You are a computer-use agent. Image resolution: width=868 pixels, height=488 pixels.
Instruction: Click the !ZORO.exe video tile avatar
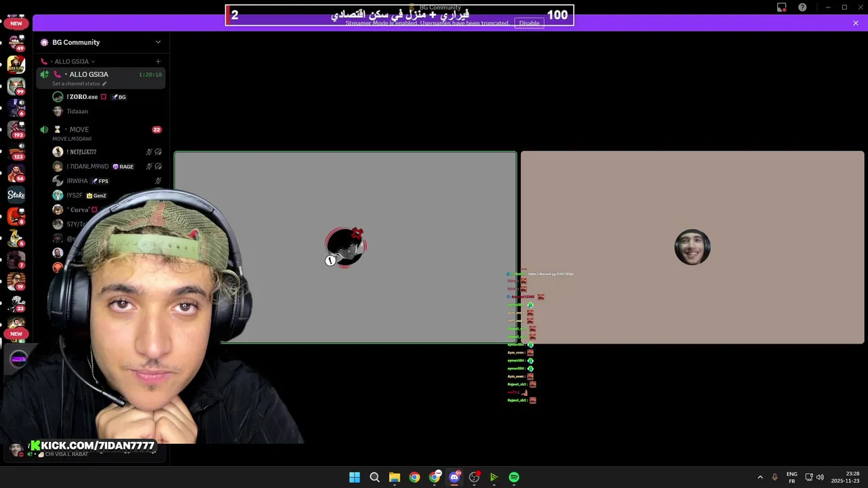346,247
